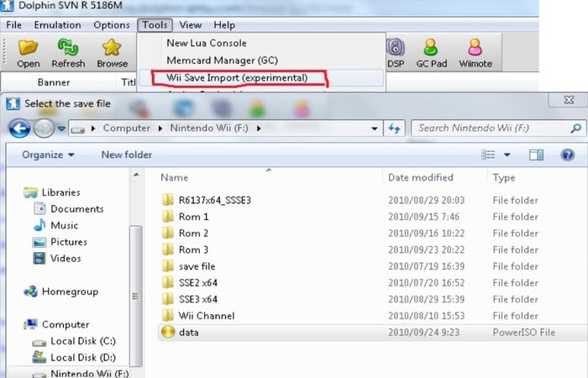Open Wiimote settings in Dolphin toolbar
Image resolution: width=588 pixels, height=378 pixels.
tap(475, 54)
